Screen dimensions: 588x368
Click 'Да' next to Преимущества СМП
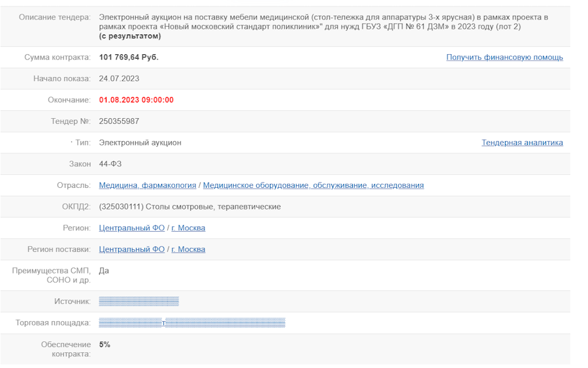[104, 270]
